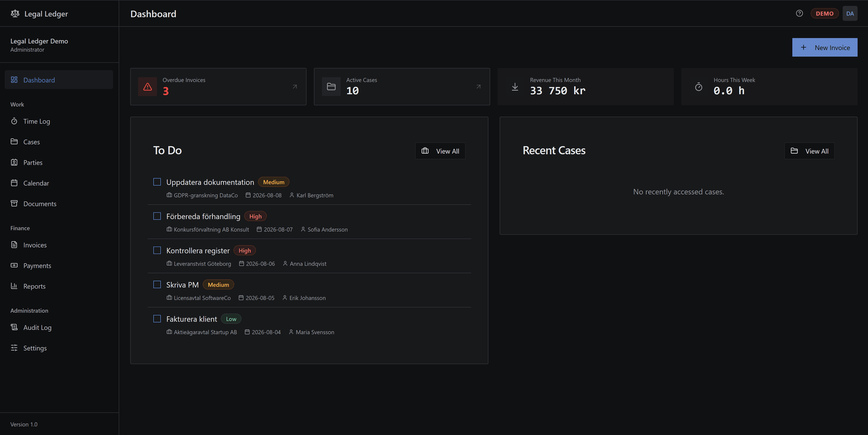Click the Documents archive icon in sidebar
This screenshot has width=868, height=435.
pos(14,204)
